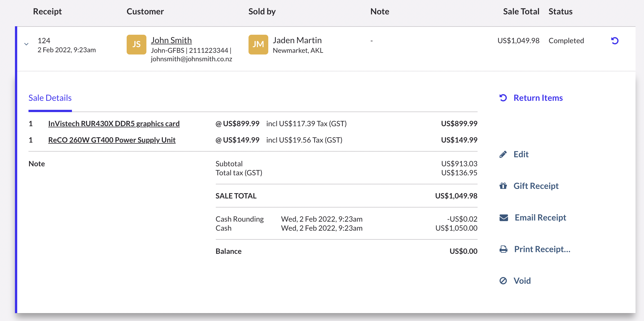Click the Receipt column header
This screenshot has height=321, width=644.
point(47,12)
